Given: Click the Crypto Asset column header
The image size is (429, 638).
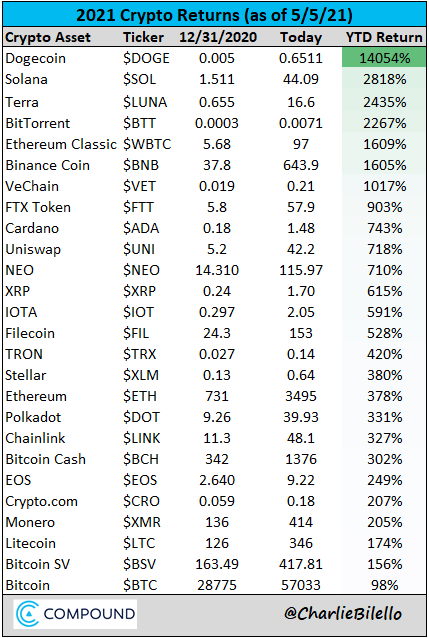Looking at the screenshot, I should (48, 37).
